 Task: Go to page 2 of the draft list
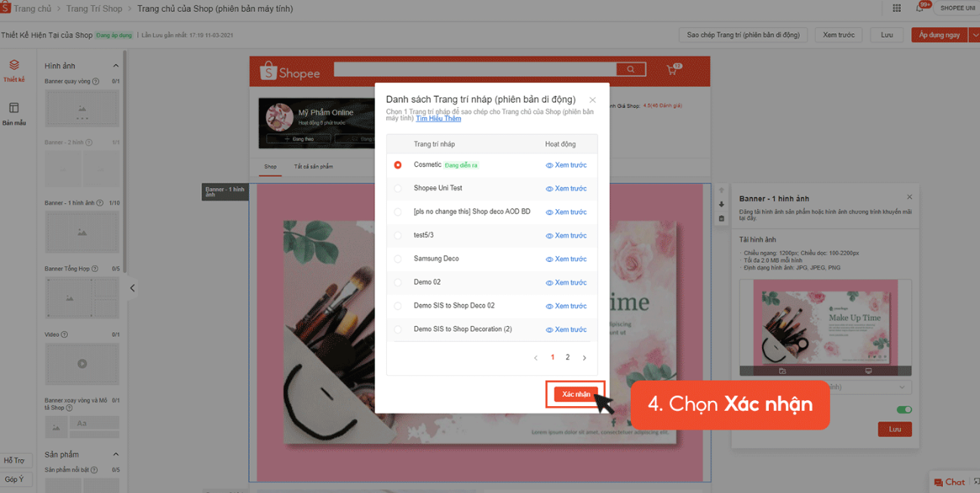pyautogui.click(x=567, y=358)
